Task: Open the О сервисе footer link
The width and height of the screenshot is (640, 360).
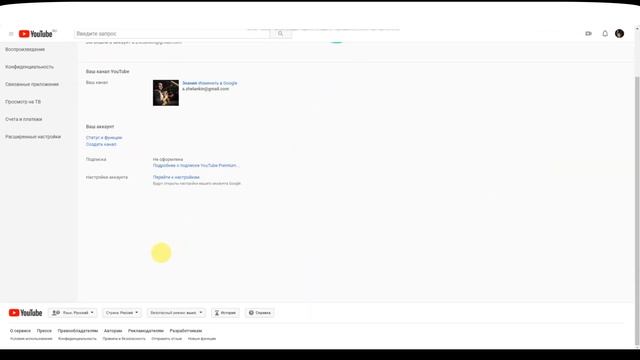Action: point(20,331)
